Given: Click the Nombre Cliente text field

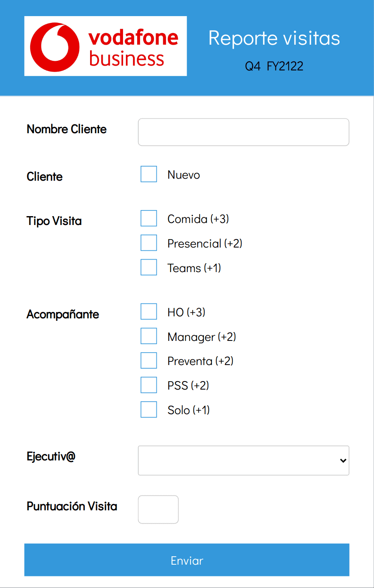Looking at the screenshot, I should [243, 132].
